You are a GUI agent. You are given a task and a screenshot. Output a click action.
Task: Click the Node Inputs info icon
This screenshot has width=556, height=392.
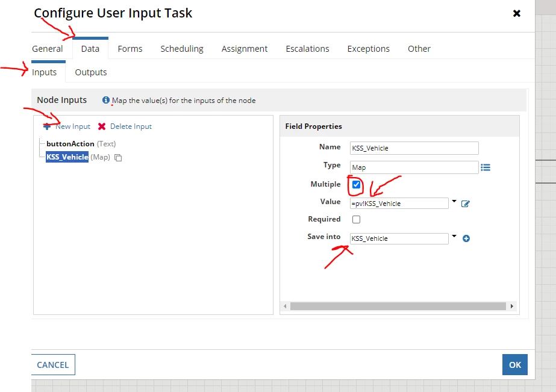105,101
